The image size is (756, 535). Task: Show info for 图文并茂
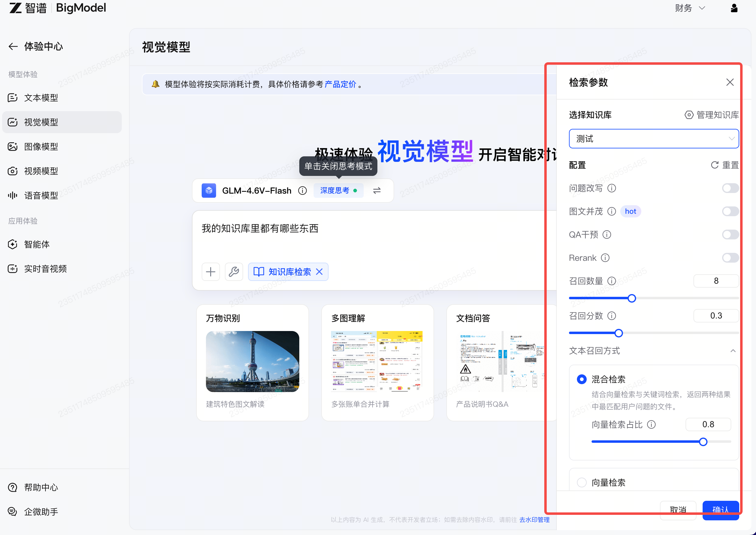pos(611,211)
